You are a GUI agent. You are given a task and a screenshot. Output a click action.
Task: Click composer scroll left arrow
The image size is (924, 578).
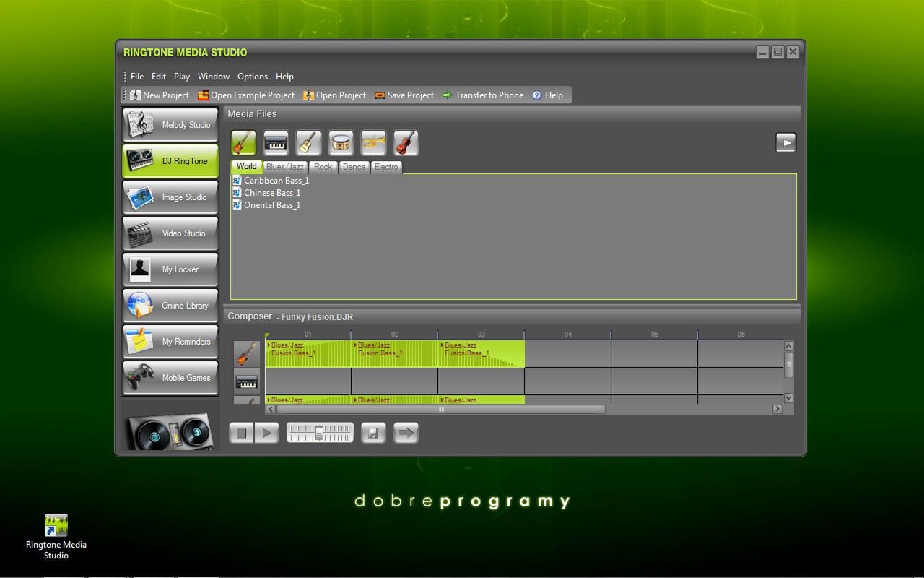tap(271, 409)
